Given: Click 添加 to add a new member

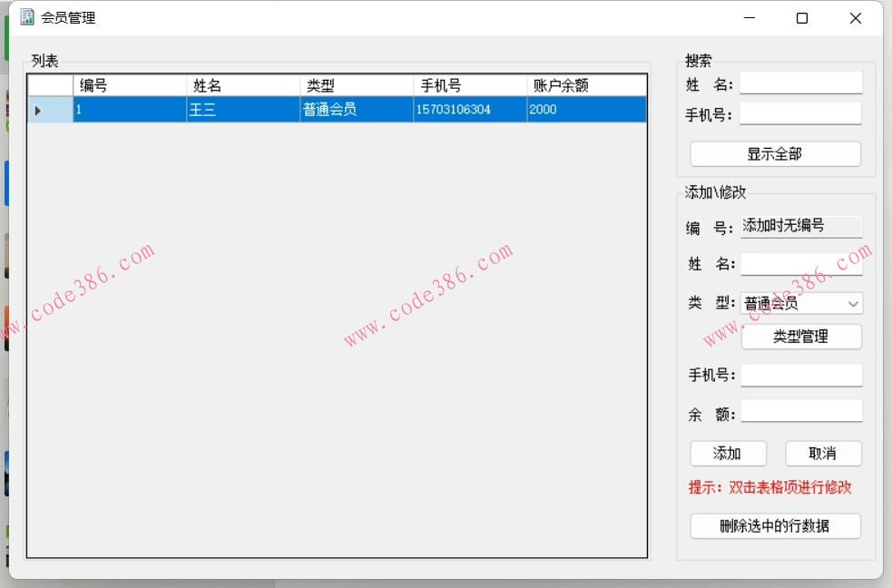Looking at the screenshot, I should 728,453.
